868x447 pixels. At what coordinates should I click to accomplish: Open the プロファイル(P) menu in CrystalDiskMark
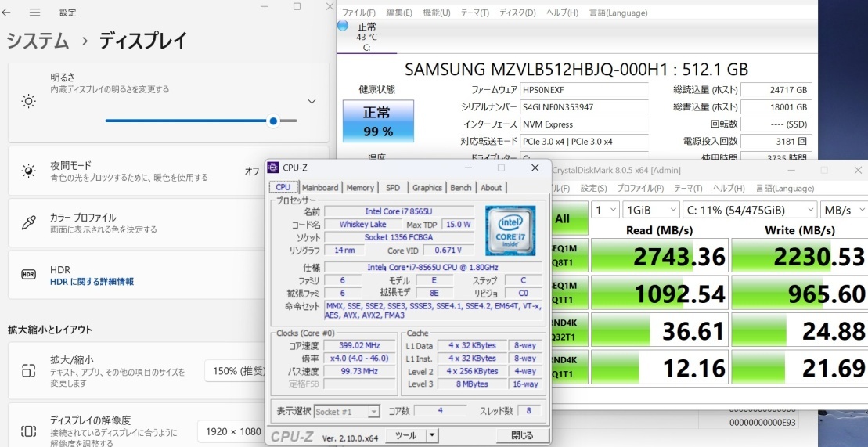click(x=640, y=189)
